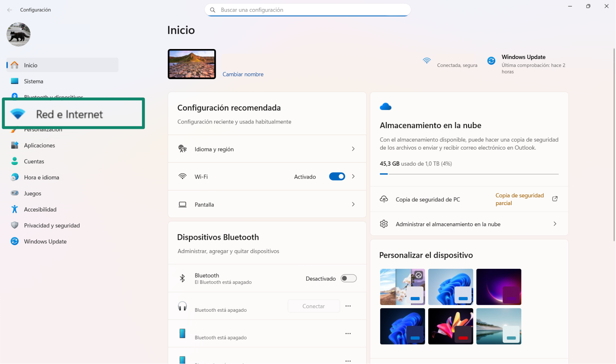Click the Privacidad y seguridad shield icon
Viewport: 616px width, 364px height.
[x=15, y=225]
